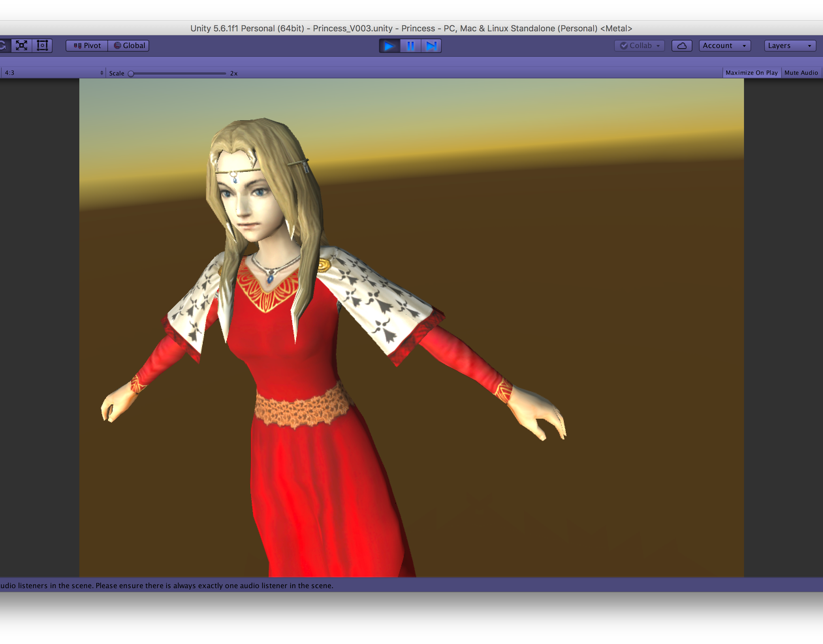Open the Collab dropdown

click(640, 46)
